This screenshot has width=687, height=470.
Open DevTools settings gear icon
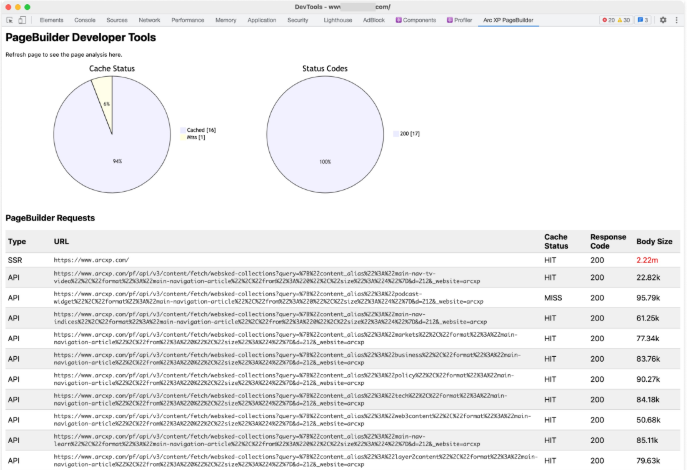(663, 20)
